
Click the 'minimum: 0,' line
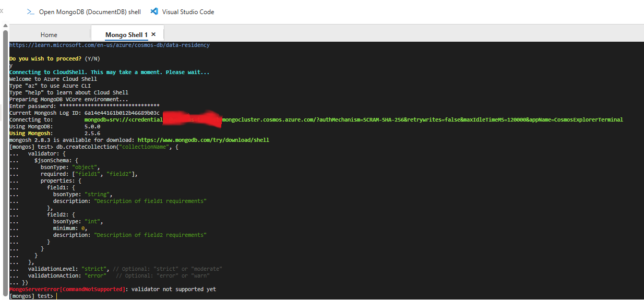point(70,228)
